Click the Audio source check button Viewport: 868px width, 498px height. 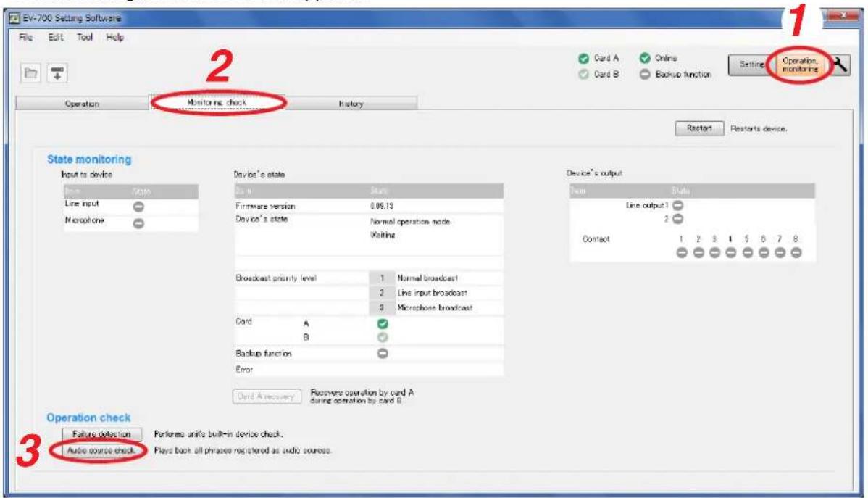point(102,450)
